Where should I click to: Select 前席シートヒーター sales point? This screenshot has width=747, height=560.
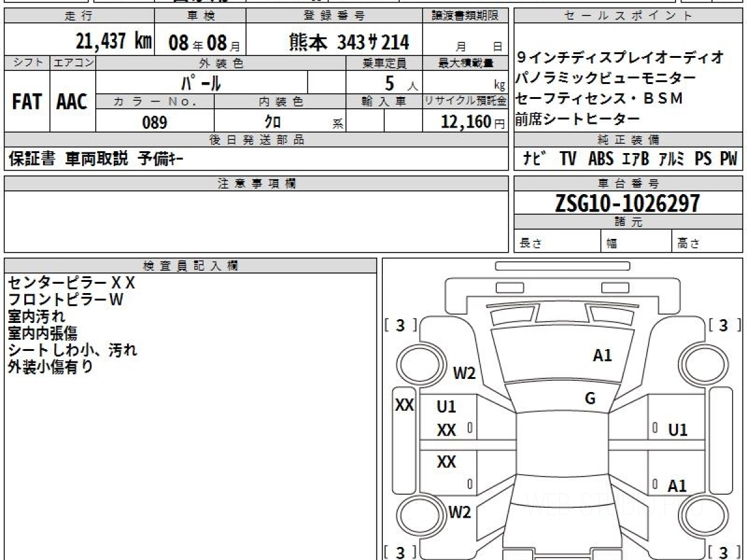coord(578,119)
